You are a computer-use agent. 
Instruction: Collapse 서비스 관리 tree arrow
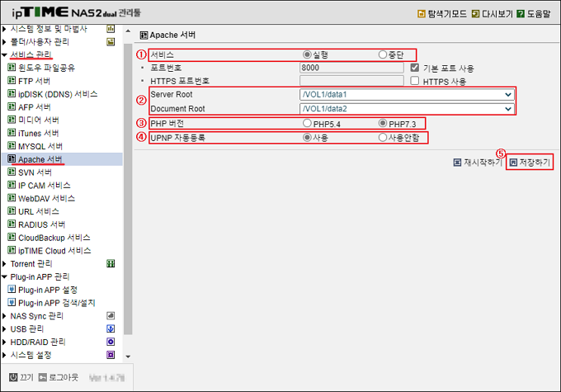coord(4,55)
